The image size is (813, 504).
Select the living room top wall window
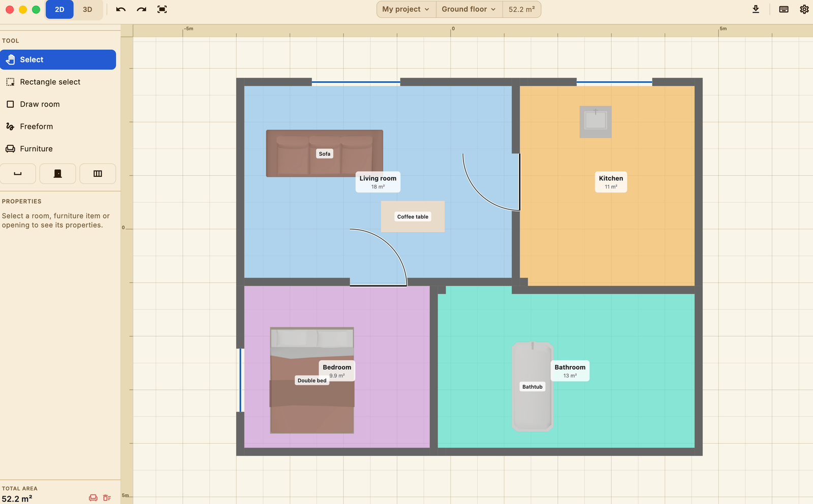click(356, 82)
